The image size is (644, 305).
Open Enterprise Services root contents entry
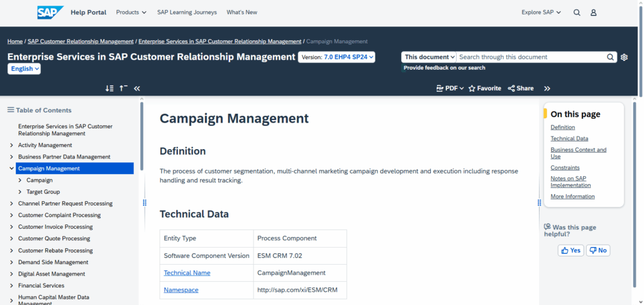pos(65,130)
